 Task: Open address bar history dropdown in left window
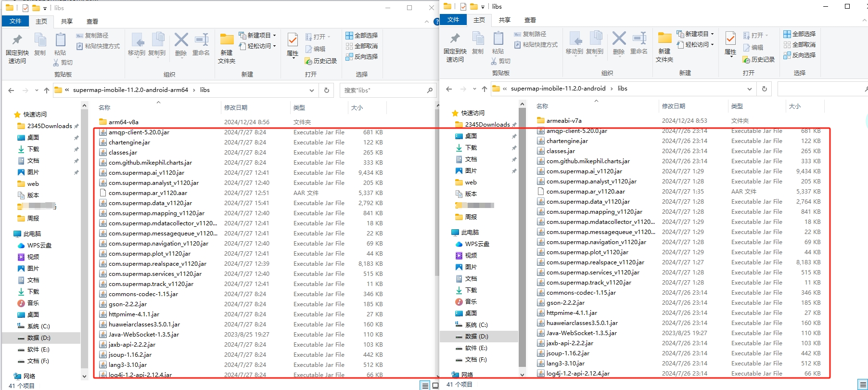[312, 90]
